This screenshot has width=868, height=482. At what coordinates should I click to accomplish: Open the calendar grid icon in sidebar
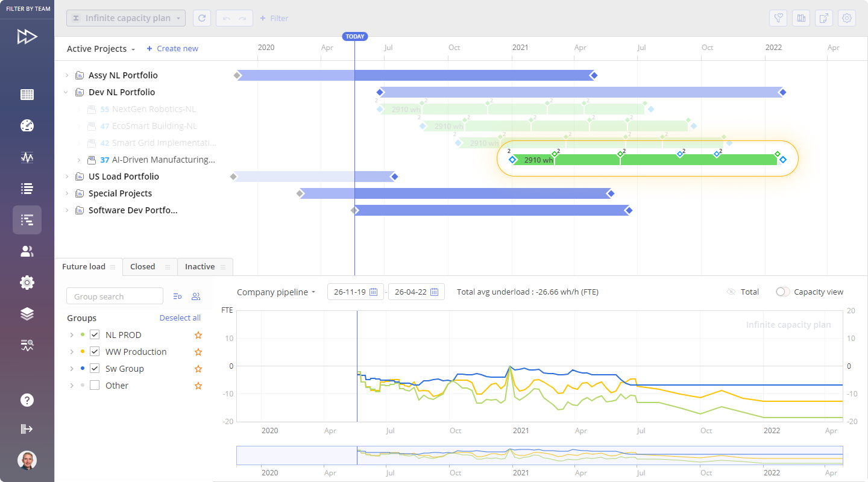(27, 95)
